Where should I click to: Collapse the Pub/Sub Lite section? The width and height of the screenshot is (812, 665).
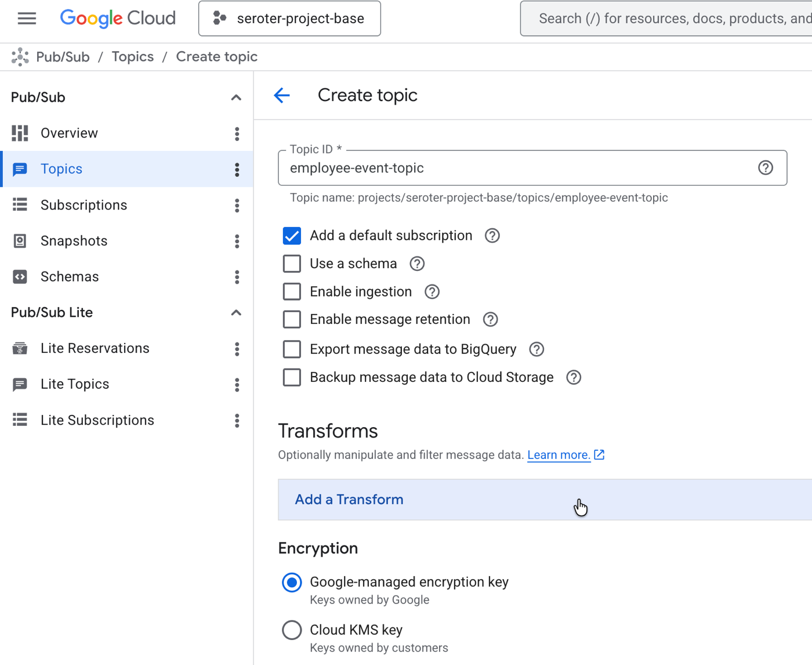tap(236, 312)
